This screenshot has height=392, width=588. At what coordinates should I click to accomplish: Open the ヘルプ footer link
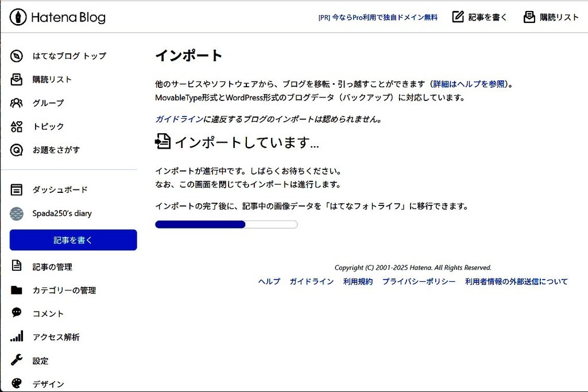(x=269, y=281)
